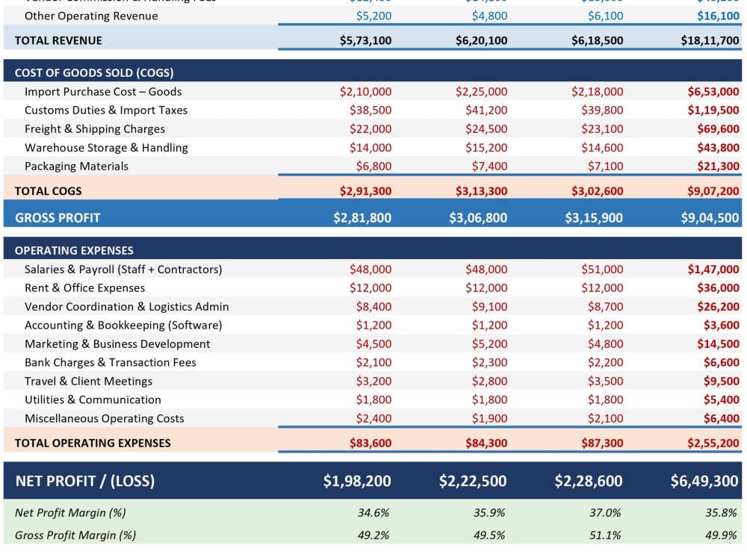Click total revenue value $5,73,100
The width and height of the screenshot is (747, 560).
tap(365, 40)
